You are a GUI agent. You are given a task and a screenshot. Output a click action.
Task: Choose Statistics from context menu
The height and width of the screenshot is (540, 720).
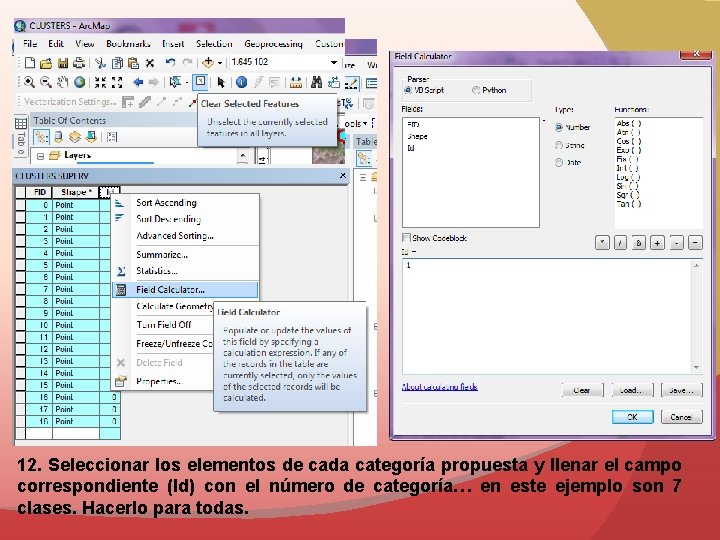point(186,271)
